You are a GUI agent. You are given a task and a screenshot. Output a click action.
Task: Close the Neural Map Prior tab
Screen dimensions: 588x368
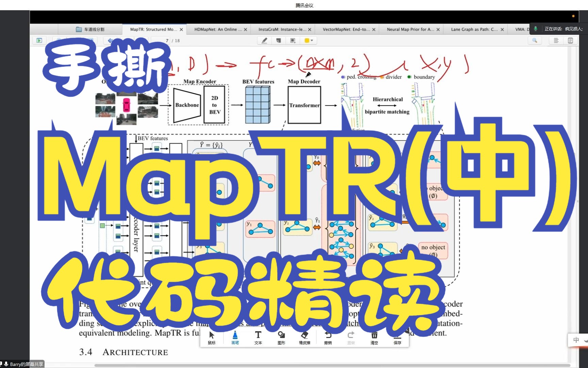[438, 30]
